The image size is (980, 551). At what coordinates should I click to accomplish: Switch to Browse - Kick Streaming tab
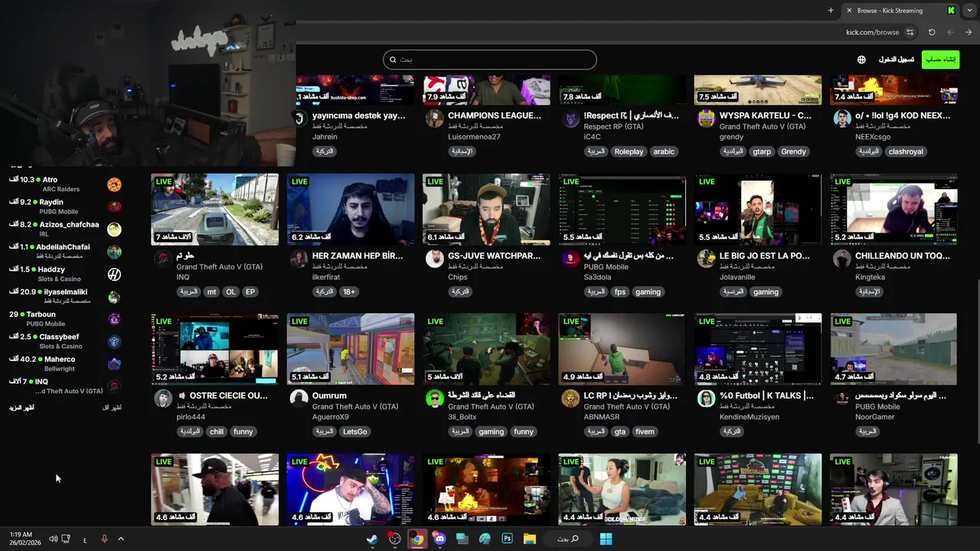(900, 10)
